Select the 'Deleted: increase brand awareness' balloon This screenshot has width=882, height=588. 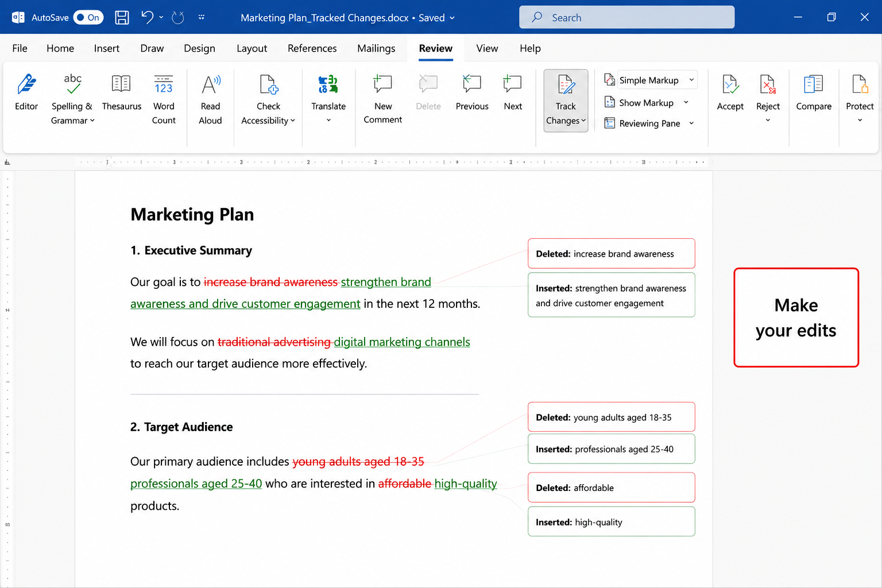(x=612, y=253)
